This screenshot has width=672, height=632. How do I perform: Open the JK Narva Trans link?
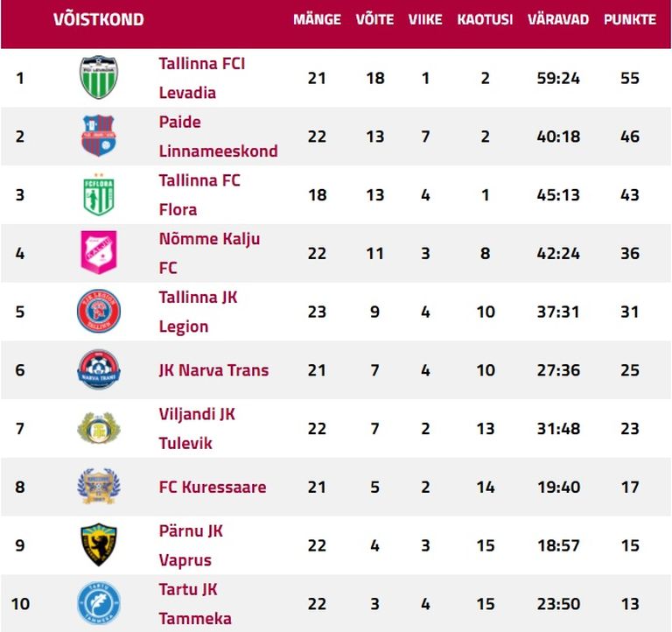coord(213,370)
